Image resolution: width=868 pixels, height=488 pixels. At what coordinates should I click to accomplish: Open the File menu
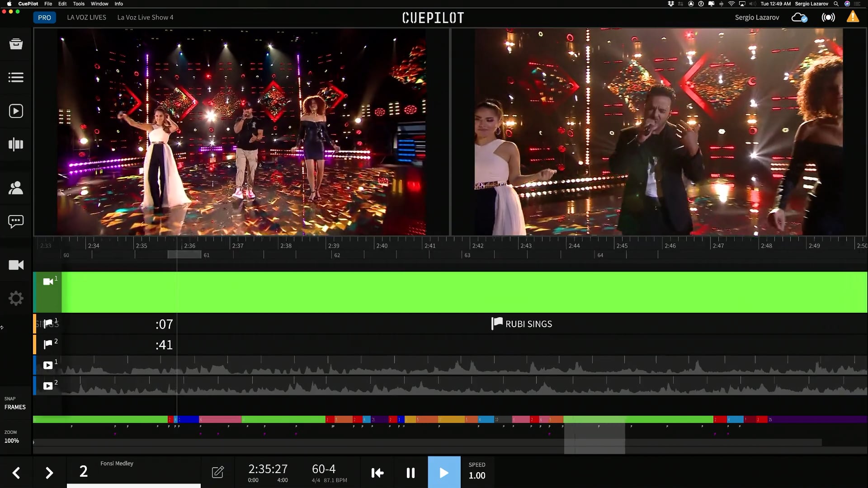click(x=48, y=4)
